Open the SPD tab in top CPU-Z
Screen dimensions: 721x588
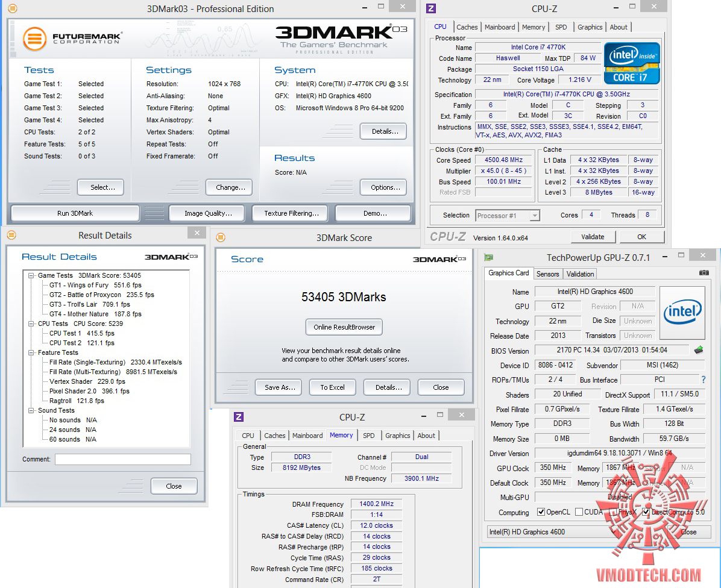click(561, 27)
